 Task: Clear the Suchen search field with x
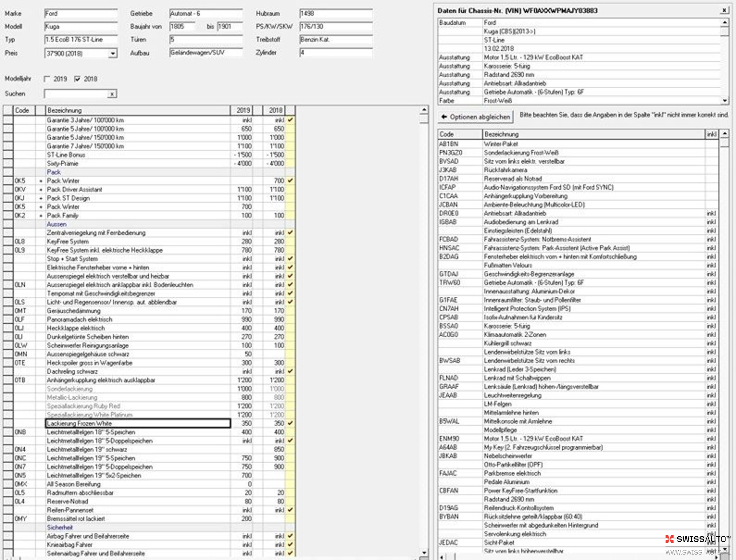pyautogui.click(x=112, y=94)
